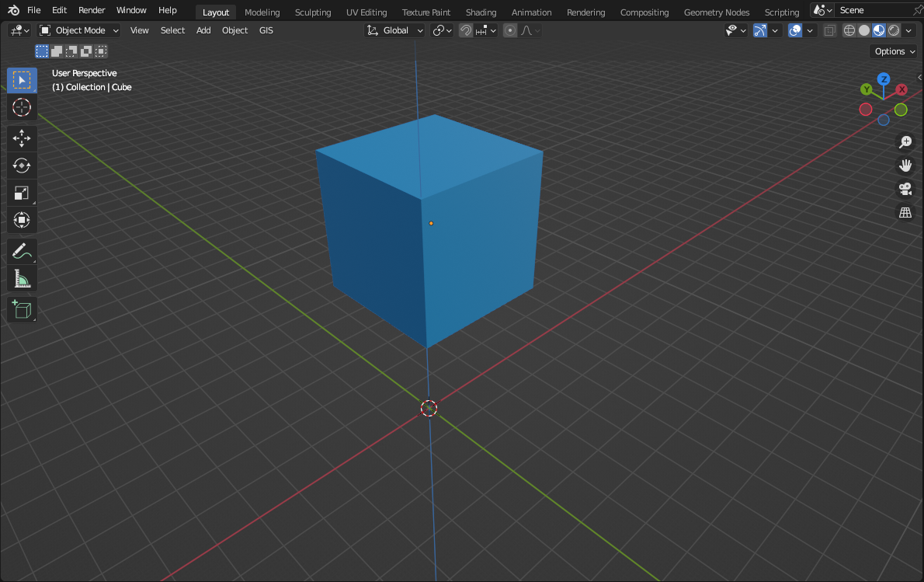
Task: Toggle X-ray mode in the header
Action: (828, 30)
